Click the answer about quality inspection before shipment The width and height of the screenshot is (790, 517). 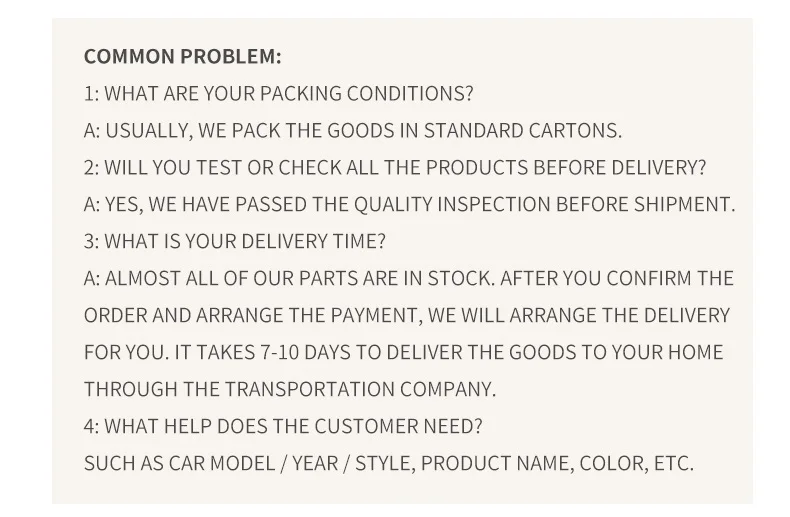click(410, 205)
